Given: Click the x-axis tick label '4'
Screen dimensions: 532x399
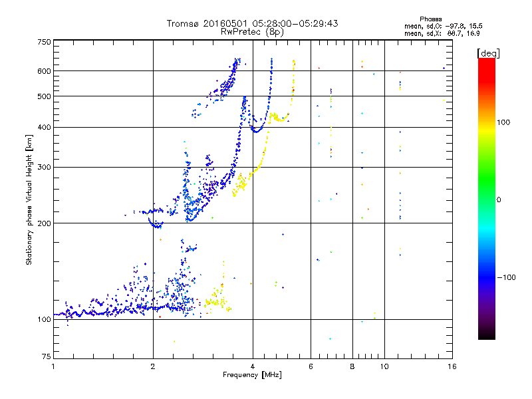Looking at the screenshot, I should click(253, 366).
